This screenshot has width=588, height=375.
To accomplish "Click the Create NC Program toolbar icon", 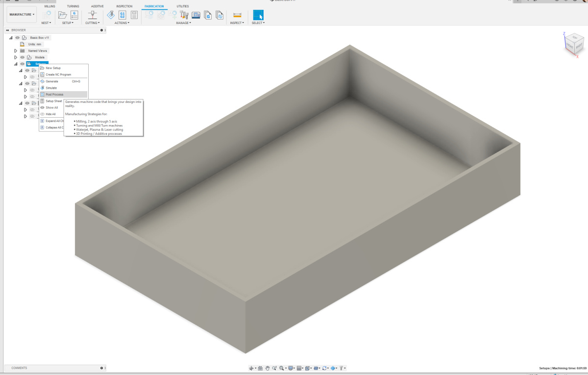I will [74, 15].
